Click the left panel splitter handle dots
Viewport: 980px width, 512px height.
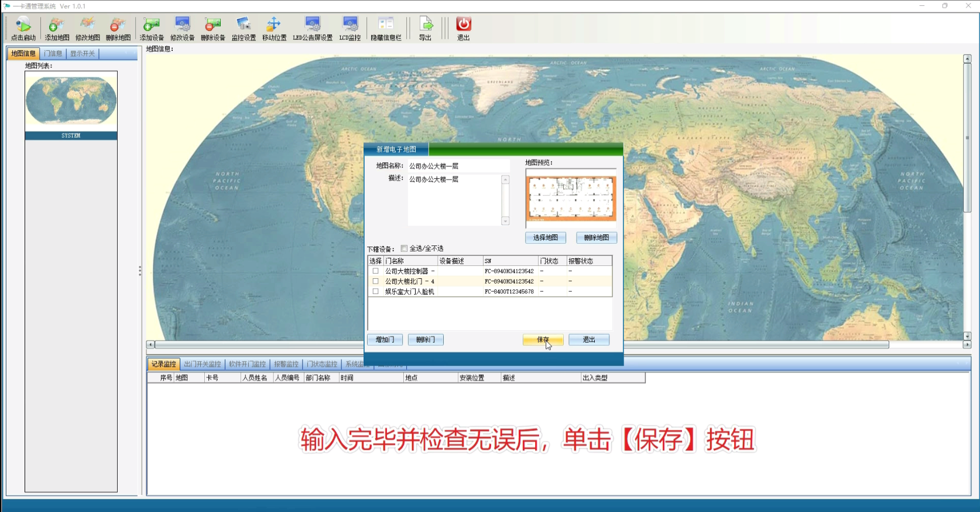tap(140, 271)
